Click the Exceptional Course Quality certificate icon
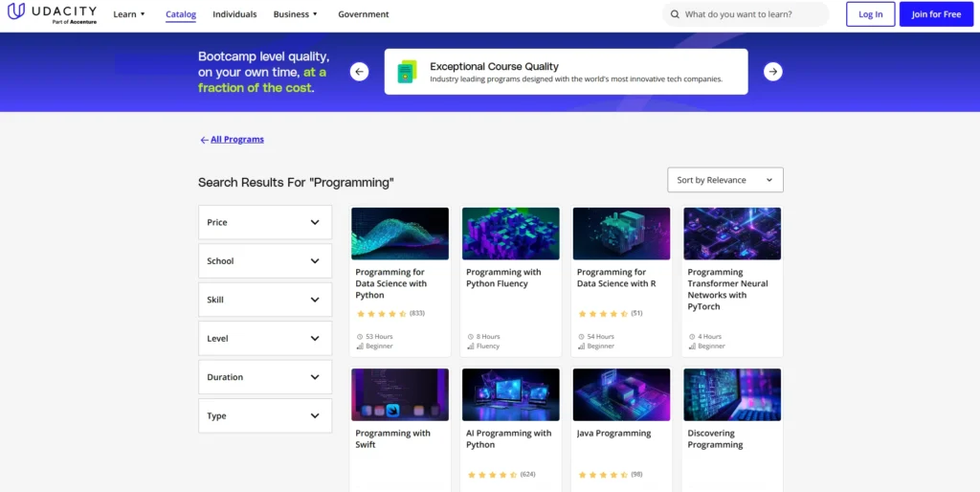980x492 pixels. coord(407,72)
